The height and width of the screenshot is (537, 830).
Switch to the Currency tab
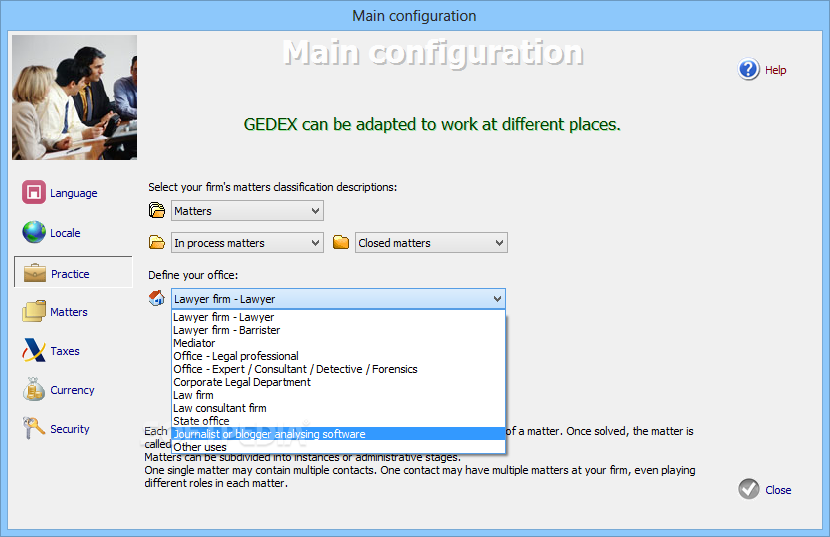point(72,390)
